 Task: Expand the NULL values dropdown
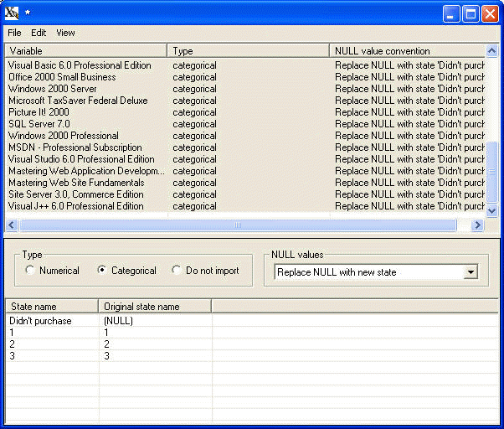tap(470, 272)
